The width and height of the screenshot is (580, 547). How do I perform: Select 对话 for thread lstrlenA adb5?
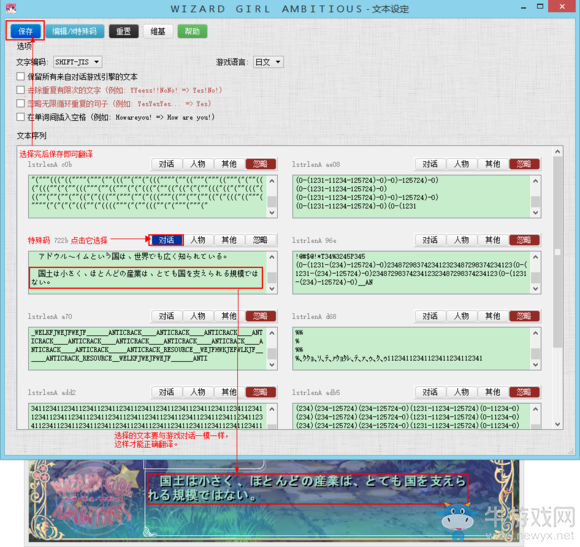430,392
